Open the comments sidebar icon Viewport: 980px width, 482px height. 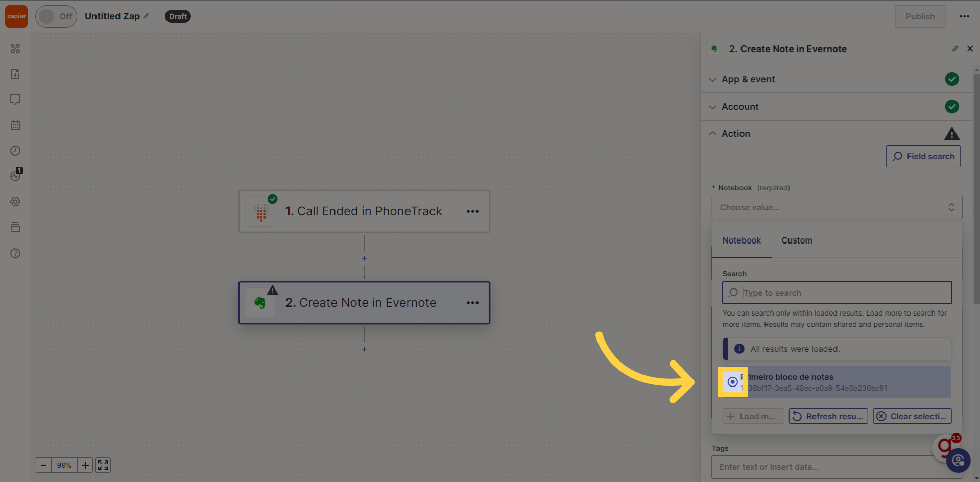pos(15,100)
